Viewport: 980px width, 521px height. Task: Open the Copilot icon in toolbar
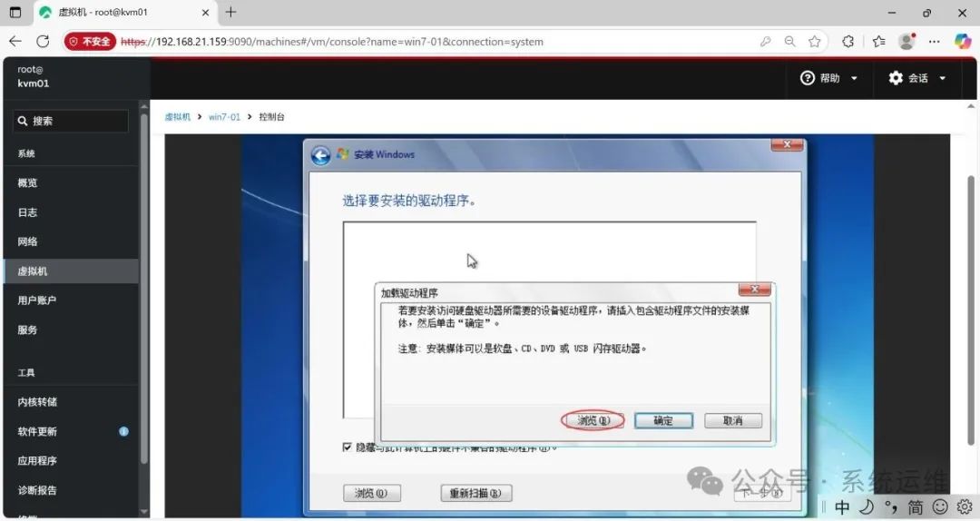pyautogui.click(x=963, y=41)
